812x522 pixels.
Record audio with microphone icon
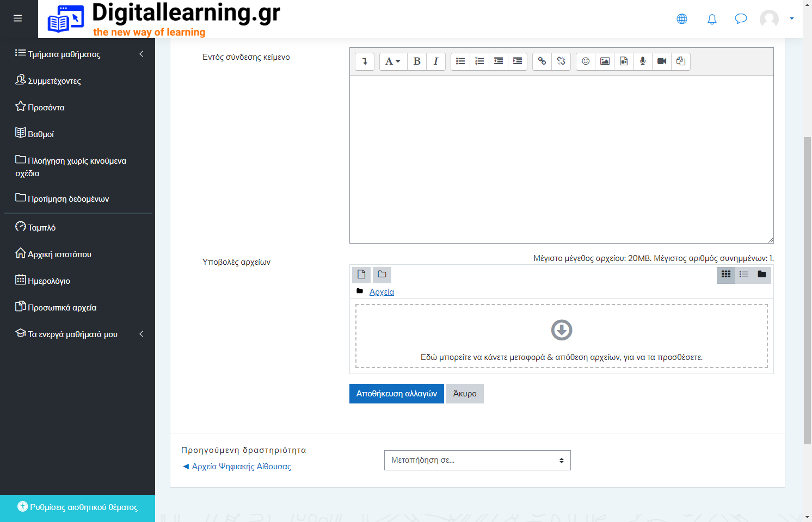click(x=643, y=61)
